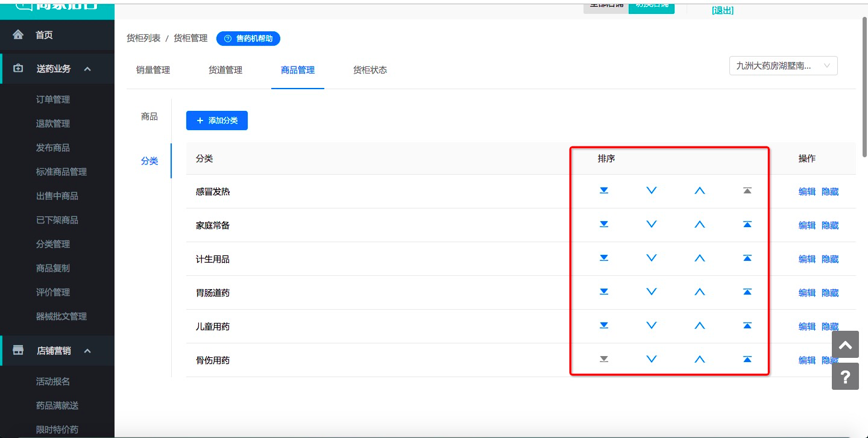Hide the 计生用品 category
Image resolution: width=868 pixels, height=438 pixels.
830,259
